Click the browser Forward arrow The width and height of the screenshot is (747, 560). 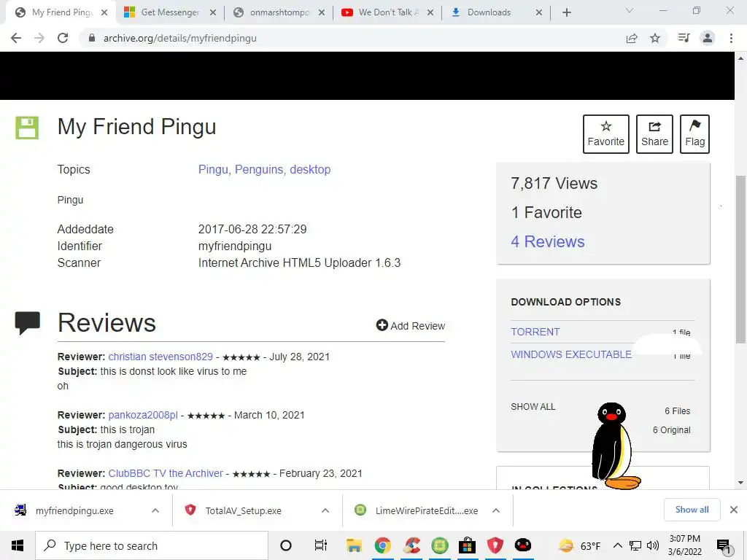pos(39,38)
